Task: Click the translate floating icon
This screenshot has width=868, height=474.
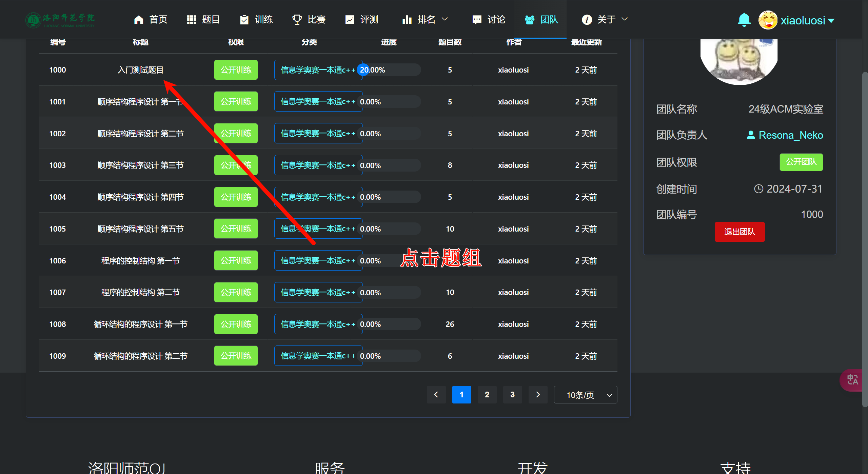Action: 852,380
